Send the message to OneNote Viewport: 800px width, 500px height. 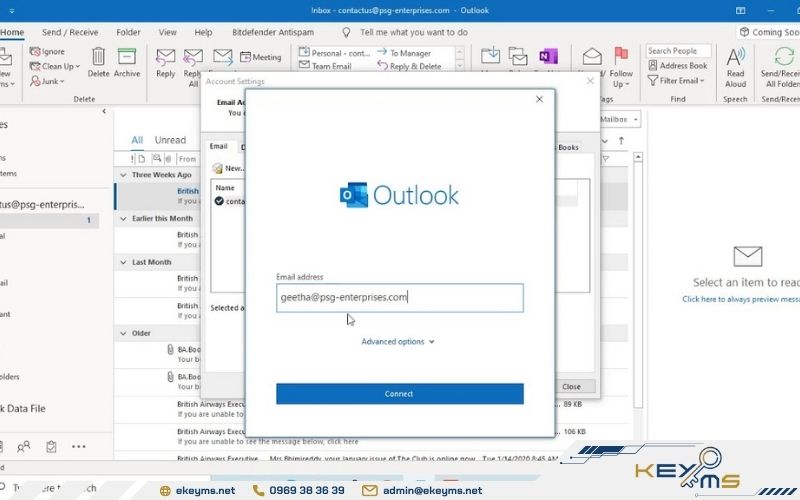[548, 56]
